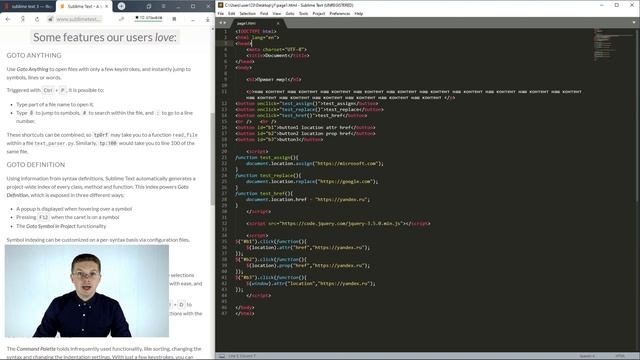Click the browser back arrow
The height and width of the screenshot is (360, 640).
click(8, 19)
